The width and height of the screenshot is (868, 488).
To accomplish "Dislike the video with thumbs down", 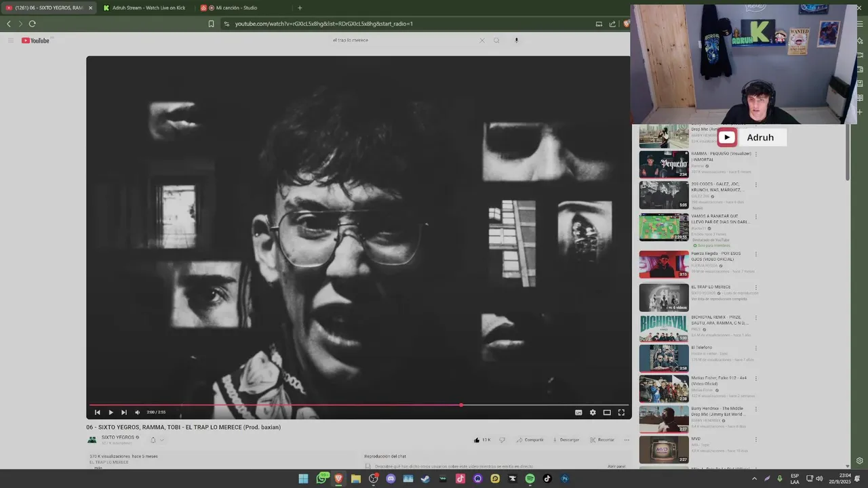I will tap(502, 440).
